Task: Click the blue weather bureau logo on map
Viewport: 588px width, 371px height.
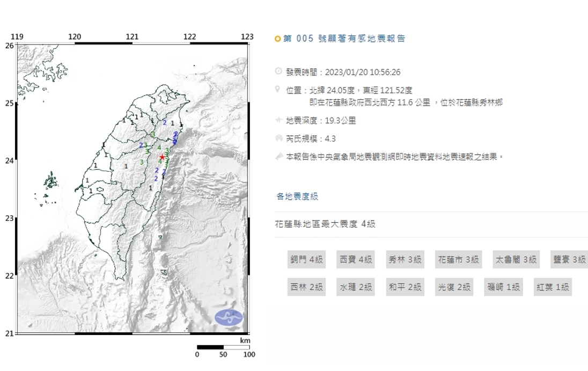Action: tap(229, 318)
